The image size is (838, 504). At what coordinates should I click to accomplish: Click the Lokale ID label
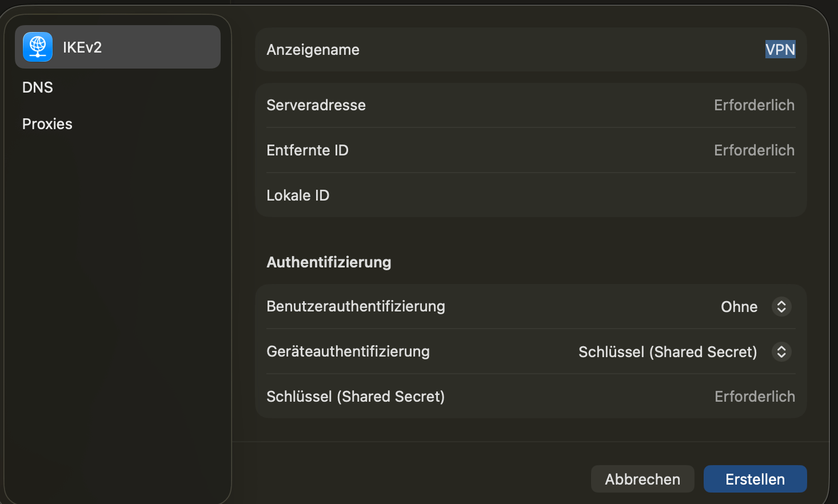point(298,195)
